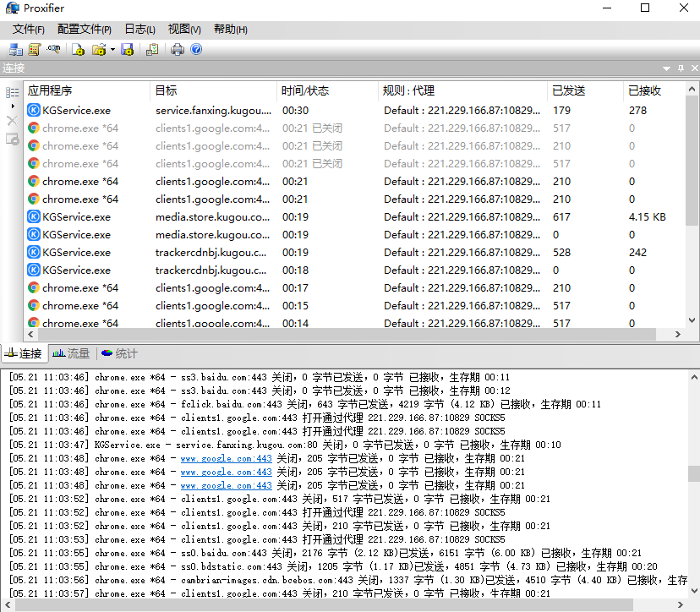This screenshot has width=700, height=612.
Task: Open the 帮助(H) menu
Action: click(x=230, y=30)
